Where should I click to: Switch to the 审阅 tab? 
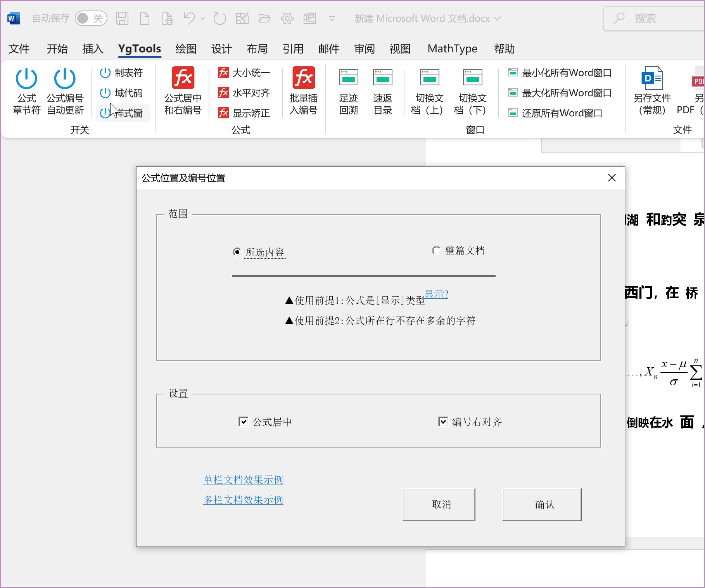pos(365,49)
